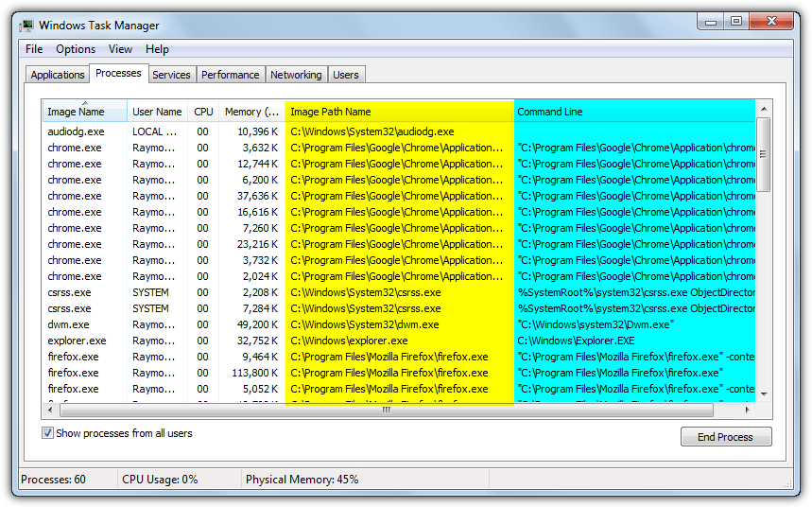Open the Options menu
This screenshot has height=507, width=812.
(76, 49)
